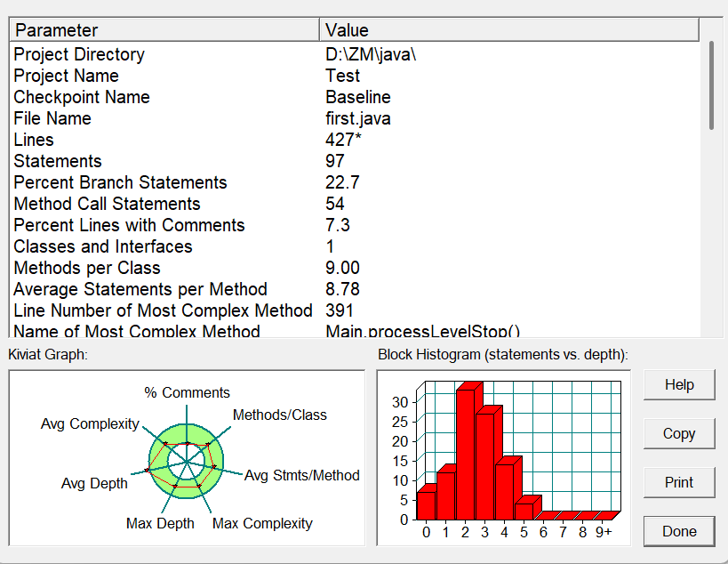Click the 9.00 value
Viewport: 728px width, 564px height.
(342, 268)
